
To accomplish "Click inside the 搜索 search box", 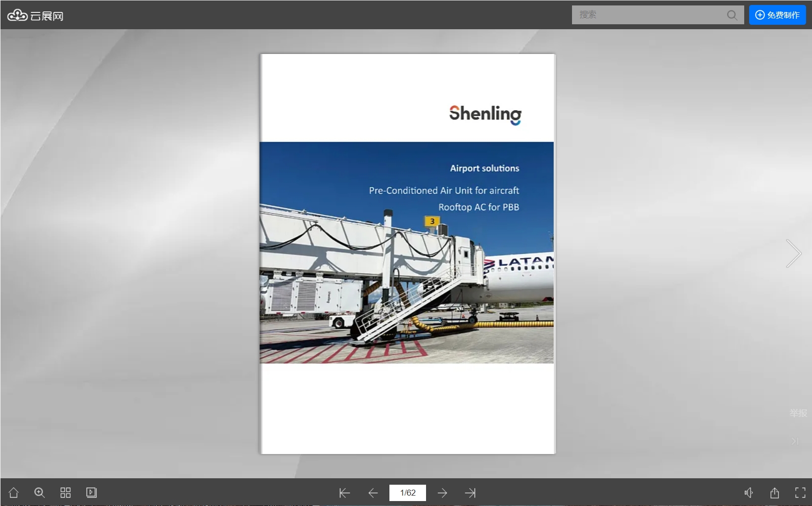I will [648, 15].
